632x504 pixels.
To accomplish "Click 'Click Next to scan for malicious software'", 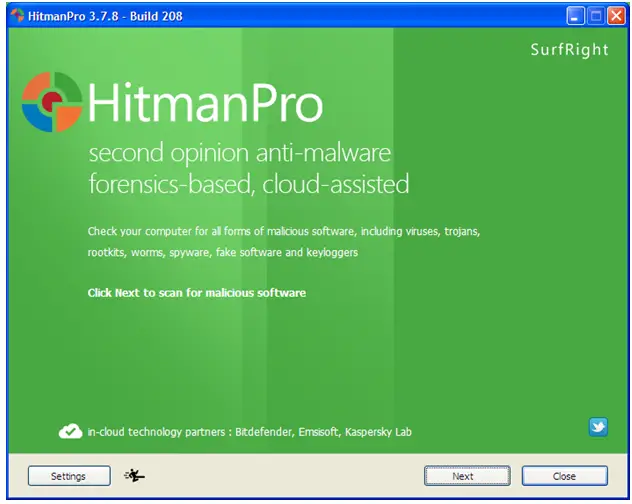I will coord(197,293).
